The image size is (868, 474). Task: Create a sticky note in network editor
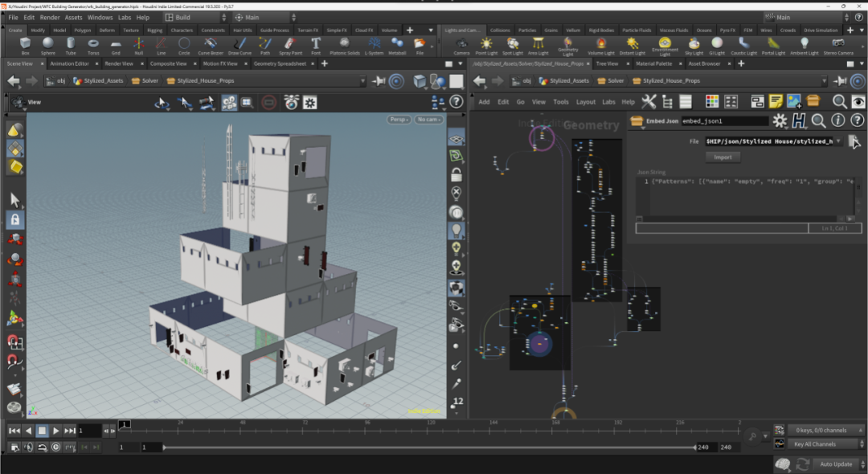(x=776, y=101)
